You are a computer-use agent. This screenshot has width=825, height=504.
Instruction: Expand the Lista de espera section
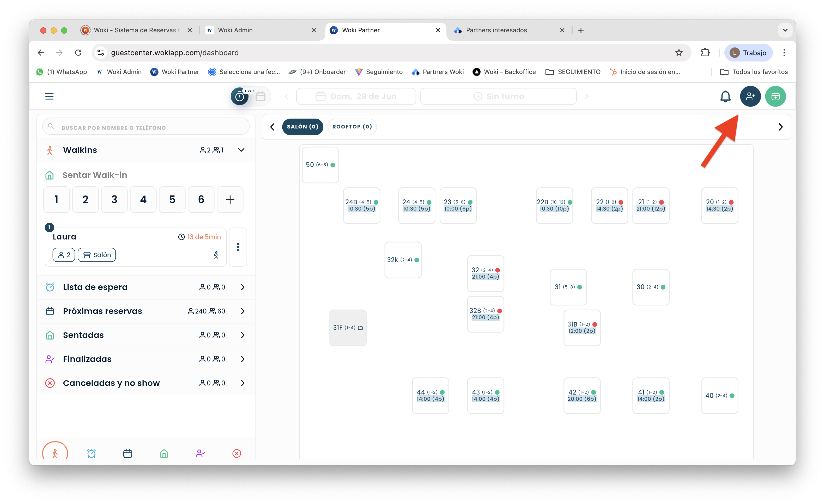point(242,287)
